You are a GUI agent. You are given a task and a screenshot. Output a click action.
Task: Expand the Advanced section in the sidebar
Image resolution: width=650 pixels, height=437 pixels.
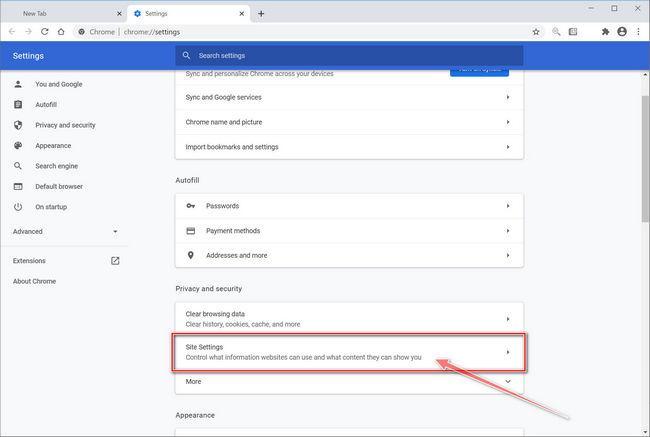[66, 231]
